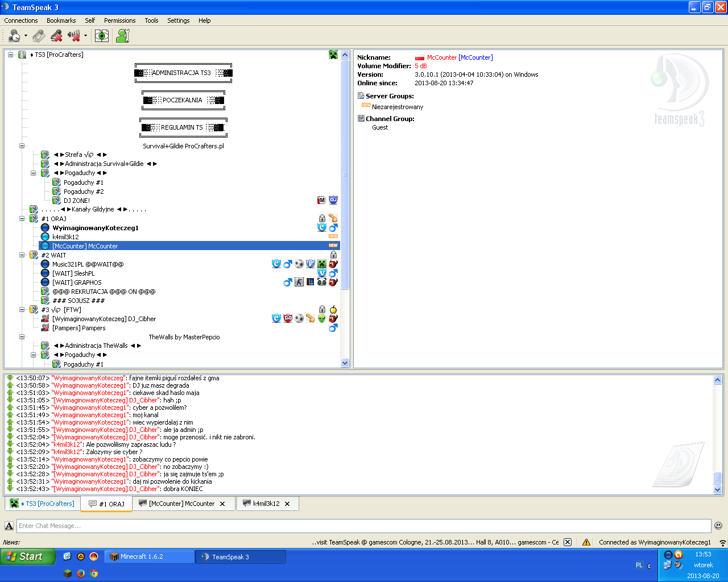Image resolution: width=728 pixels, height=582 pixels.
Task: Collapse the #3 √ip [FTW] channel
Action: (22, 310)
